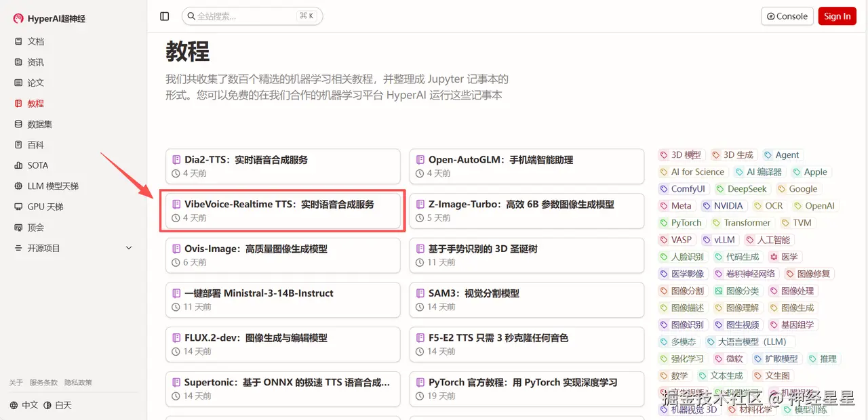
Task: Select the 3D 生成 tag
Action: (x=734, y=155)
